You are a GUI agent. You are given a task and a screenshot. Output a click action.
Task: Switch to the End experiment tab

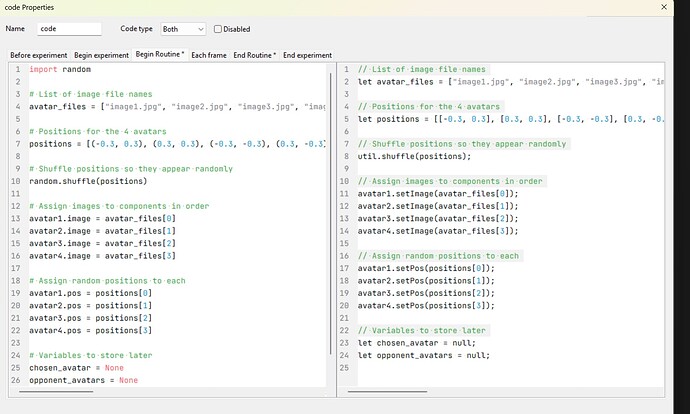[x=307, y=55]
